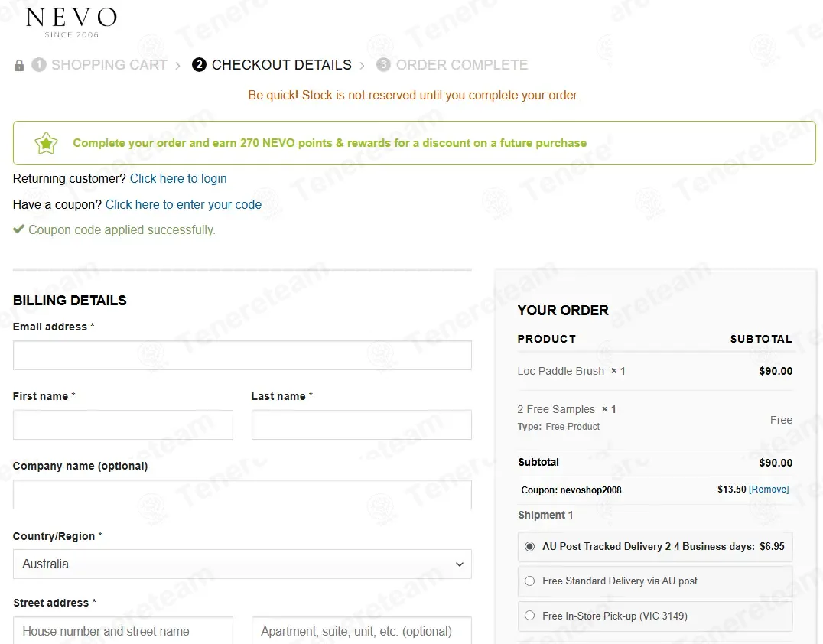Viewport: 823px width, 644px height.
Task: Click the padlock secure icon
Action: 19,65
